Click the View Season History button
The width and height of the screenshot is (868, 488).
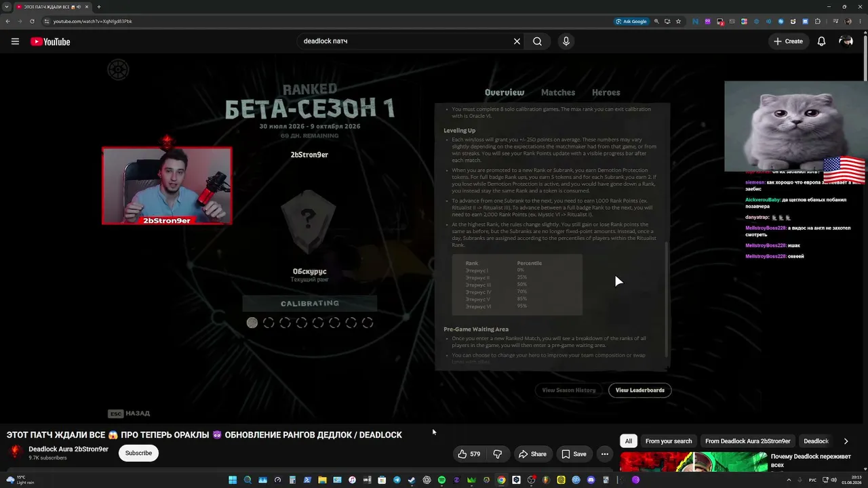[x=568, y=390]
